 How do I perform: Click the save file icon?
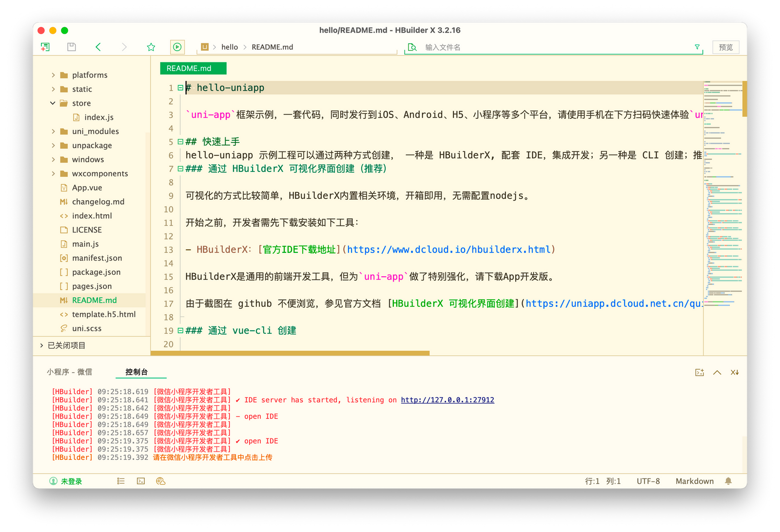coord(71,46)
